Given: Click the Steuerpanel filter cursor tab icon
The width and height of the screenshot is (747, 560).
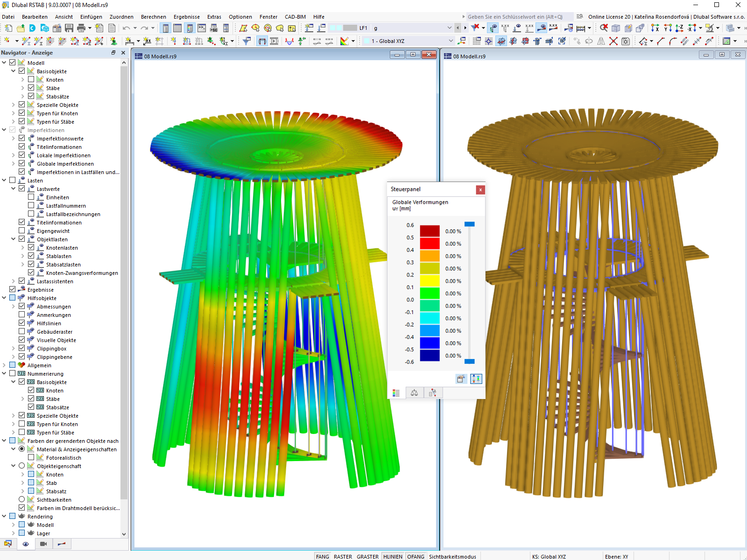Looking at the screenshot, I should coord(433,393).
